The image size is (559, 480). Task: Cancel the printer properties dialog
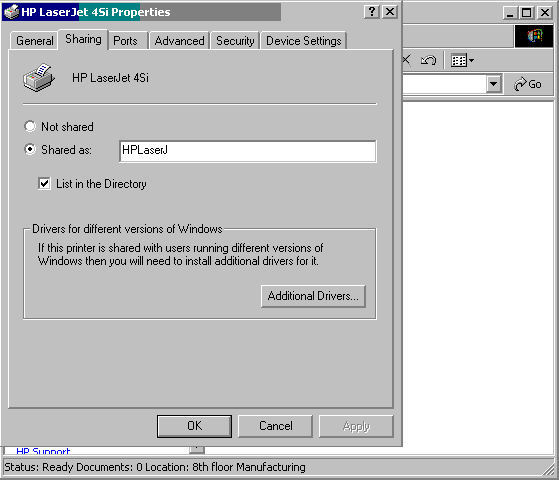(275, 426)
